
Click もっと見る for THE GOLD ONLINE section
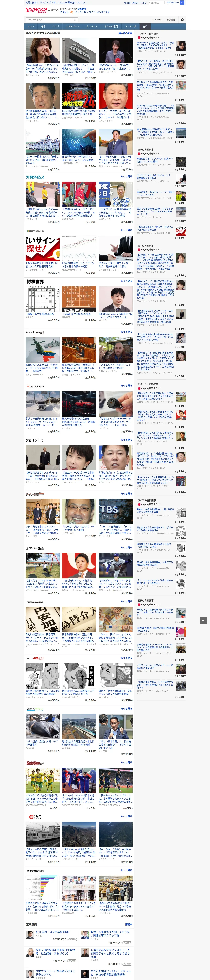(x=127, y=601)
